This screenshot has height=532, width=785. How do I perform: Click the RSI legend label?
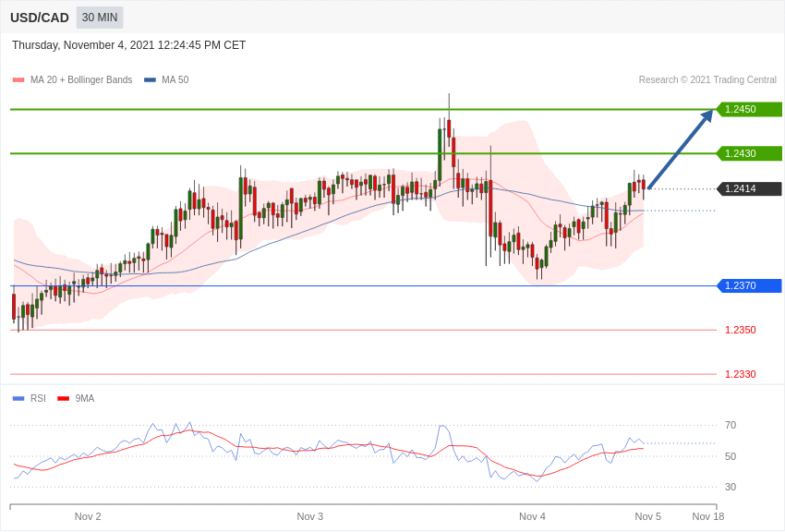(38, 398)
